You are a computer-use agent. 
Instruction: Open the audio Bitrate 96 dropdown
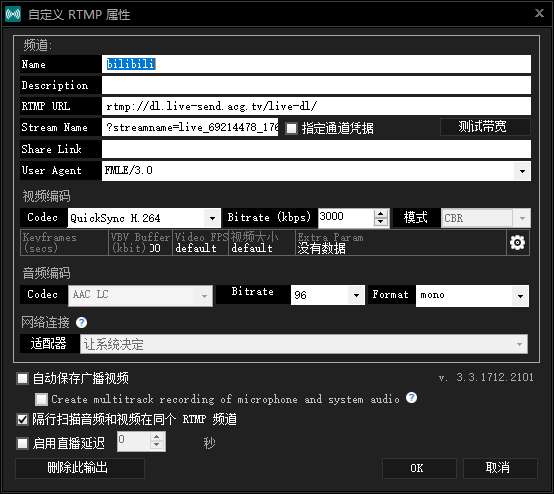(356, 295)
